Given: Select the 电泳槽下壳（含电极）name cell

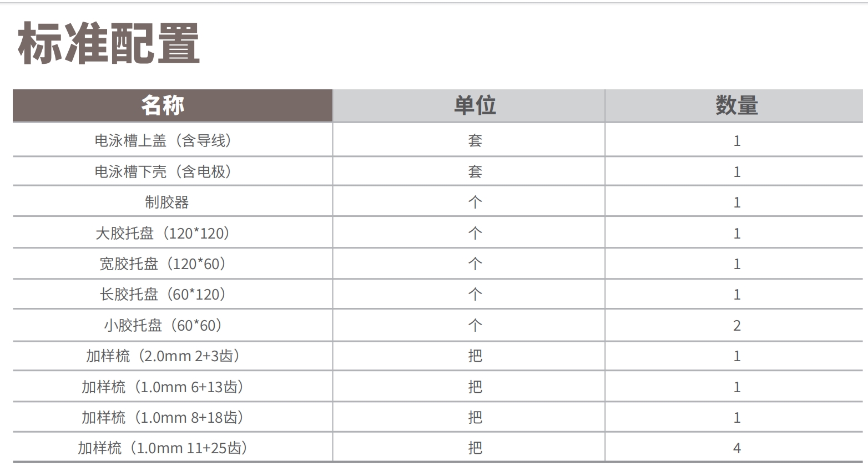Looking at the screenshot, I should tap(163, 172).
